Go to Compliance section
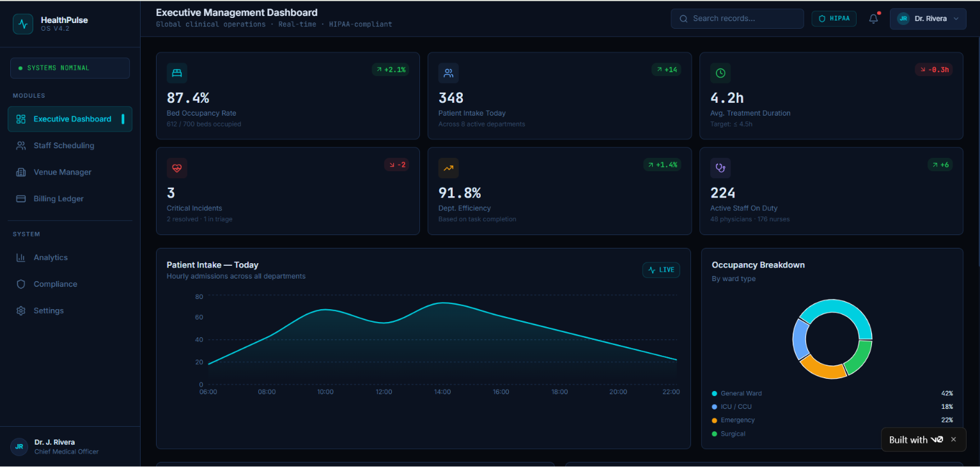The width and height of the screenshot is (980, 467). 70,284
